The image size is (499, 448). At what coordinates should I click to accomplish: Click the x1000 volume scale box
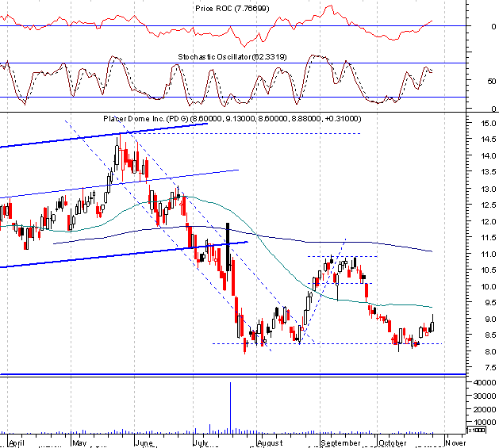[x=477, y=431]
